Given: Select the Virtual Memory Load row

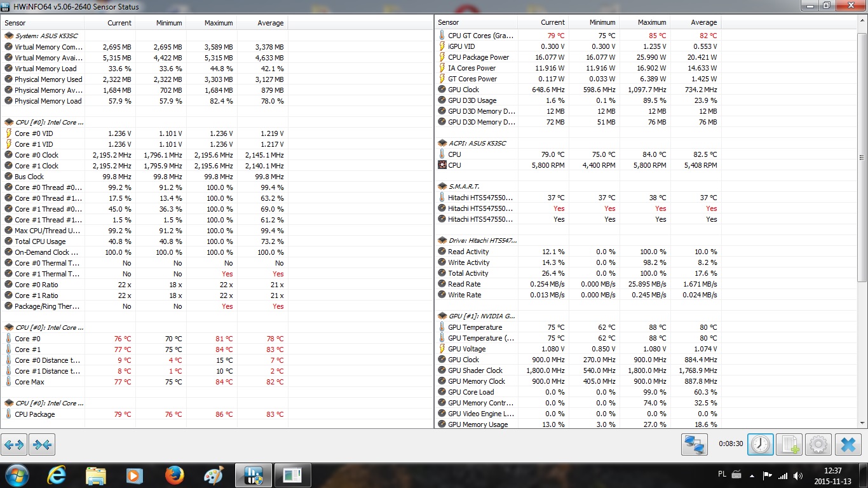Looking at the screenshot, I should (x=145, y=69).
